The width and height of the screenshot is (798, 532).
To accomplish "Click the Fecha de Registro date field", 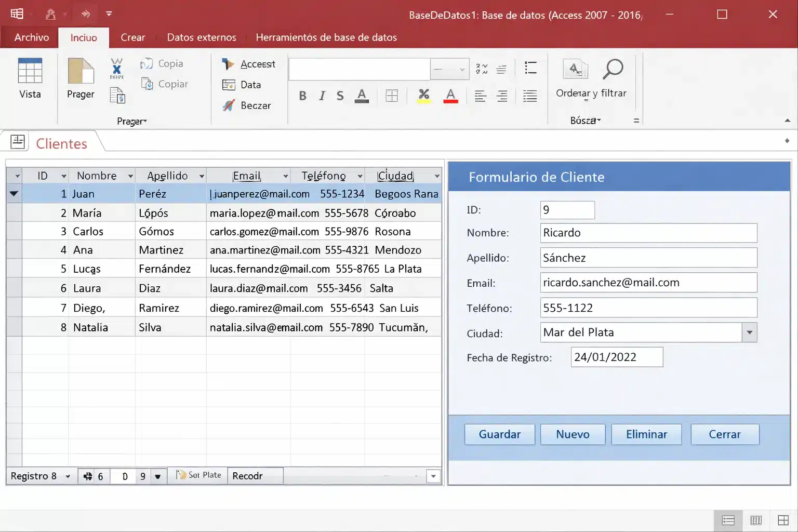I will pyautogui.click(x=617, y=357).
